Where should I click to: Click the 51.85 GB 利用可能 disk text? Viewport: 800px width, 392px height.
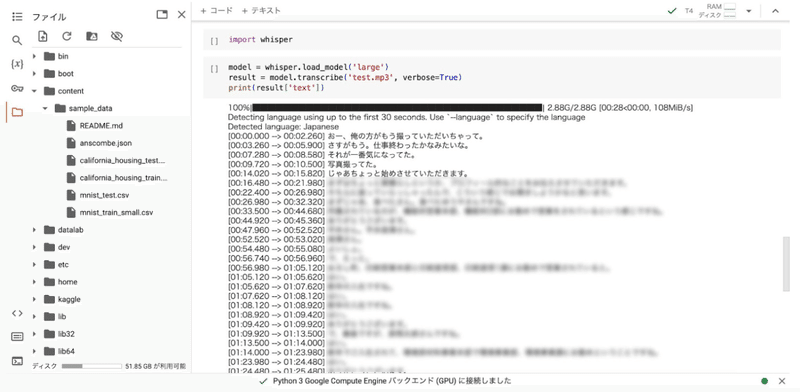pyautogui.click(x=156, y=366)
